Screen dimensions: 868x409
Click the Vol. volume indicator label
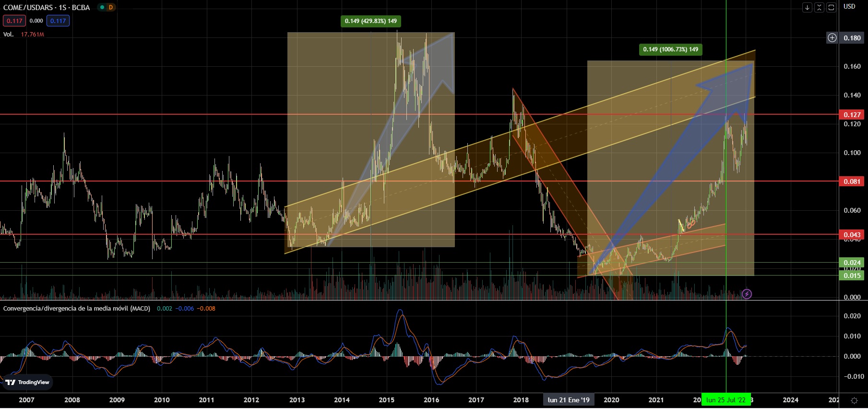click(8, 34)
